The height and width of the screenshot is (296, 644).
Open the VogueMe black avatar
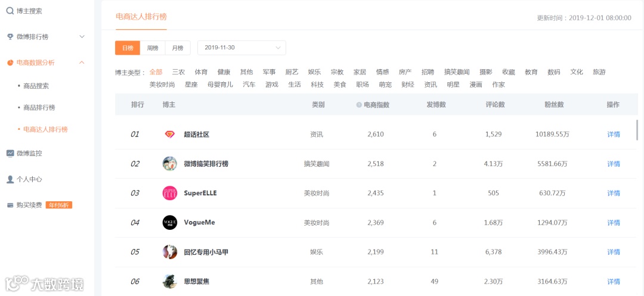tap(169, 223)
